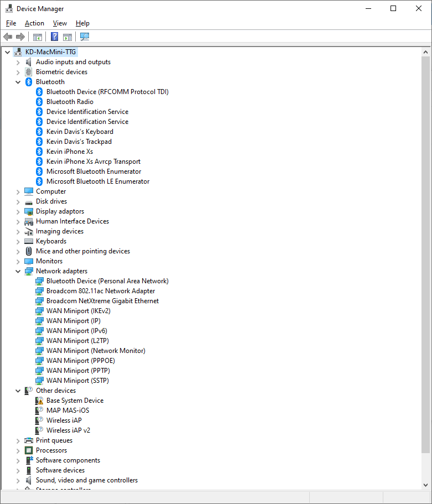This screenshot has width=432, height=504.
Task: Click the Processors chip icon
Action: (29, 450)
